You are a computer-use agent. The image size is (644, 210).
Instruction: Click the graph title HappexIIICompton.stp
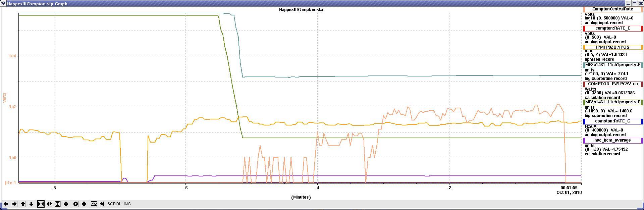coord(301,10)
